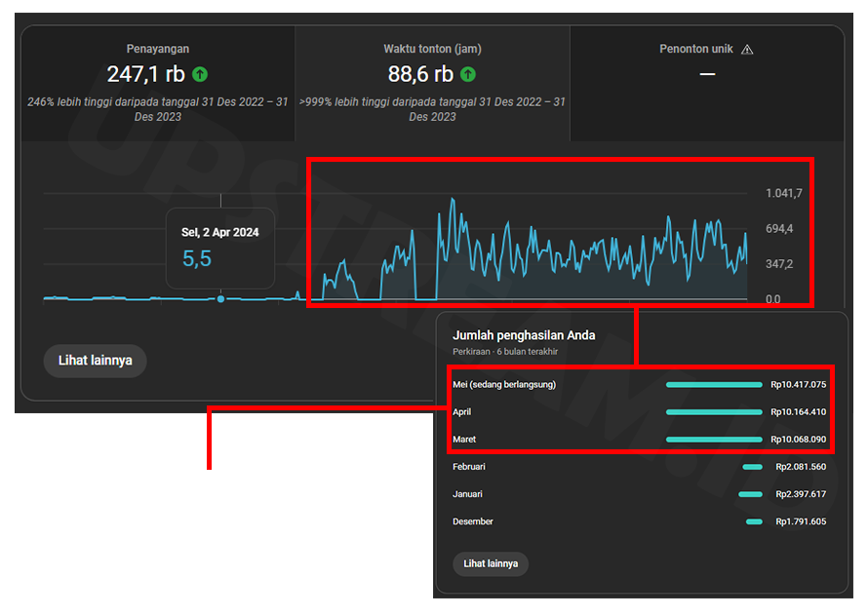This screenshot has width=868, height=616.
Task: Click green up arrow beside Penayangan value
Action: tap(200, 74)
